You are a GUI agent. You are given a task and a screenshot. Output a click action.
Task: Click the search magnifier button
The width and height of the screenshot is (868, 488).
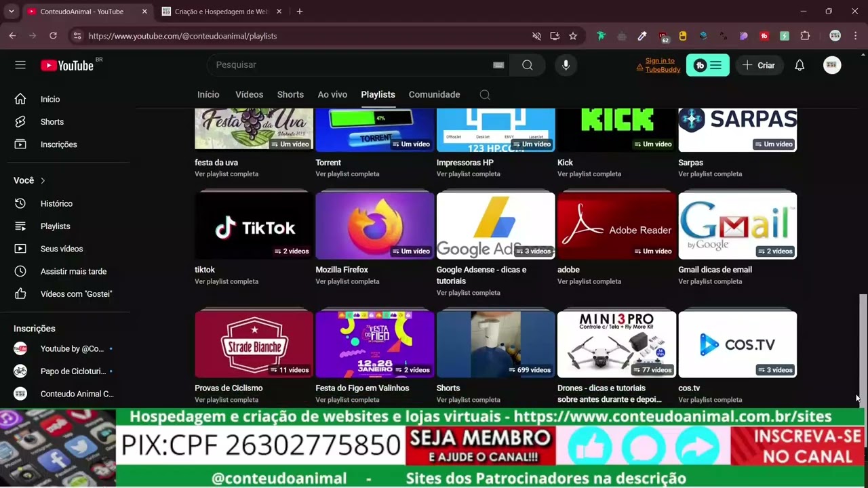point(528,65)
